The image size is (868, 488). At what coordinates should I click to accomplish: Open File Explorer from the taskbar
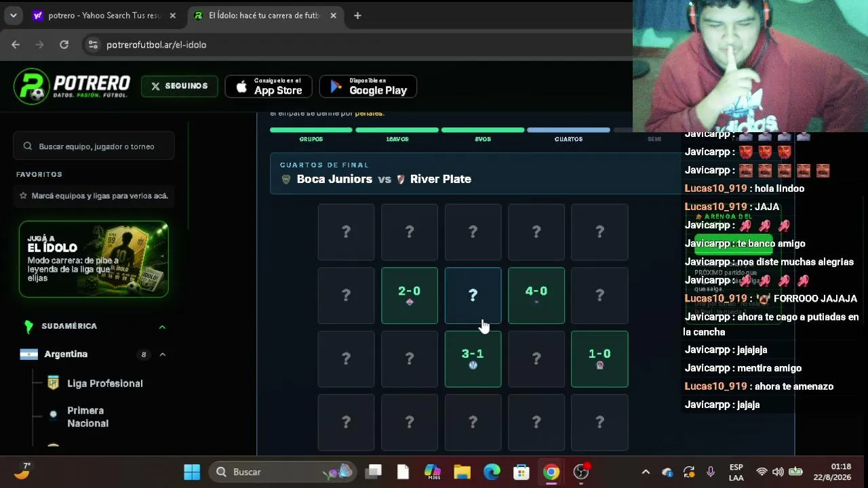(x=462, y=472)
